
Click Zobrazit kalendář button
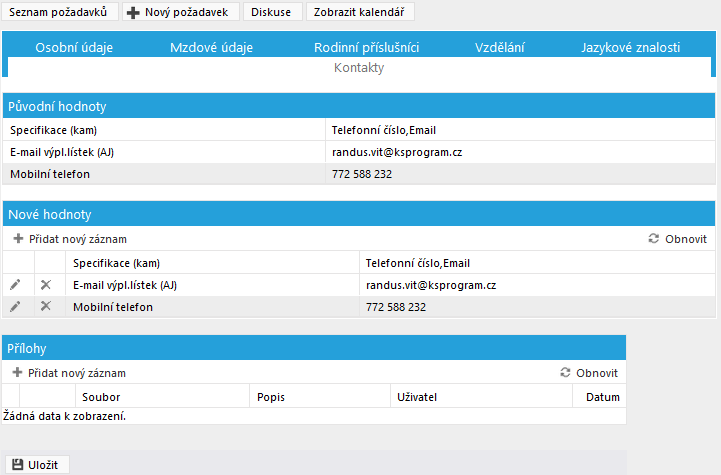360,12
